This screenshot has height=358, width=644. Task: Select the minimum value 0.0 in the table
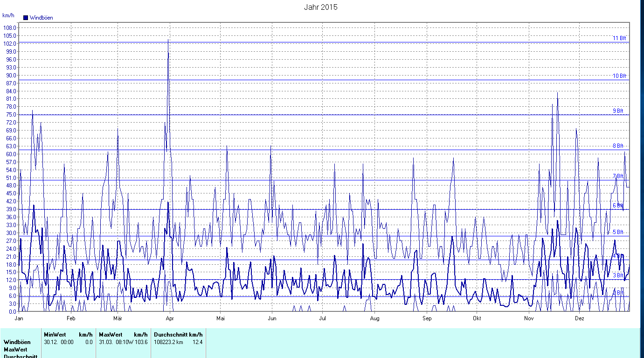click(89, 342)
